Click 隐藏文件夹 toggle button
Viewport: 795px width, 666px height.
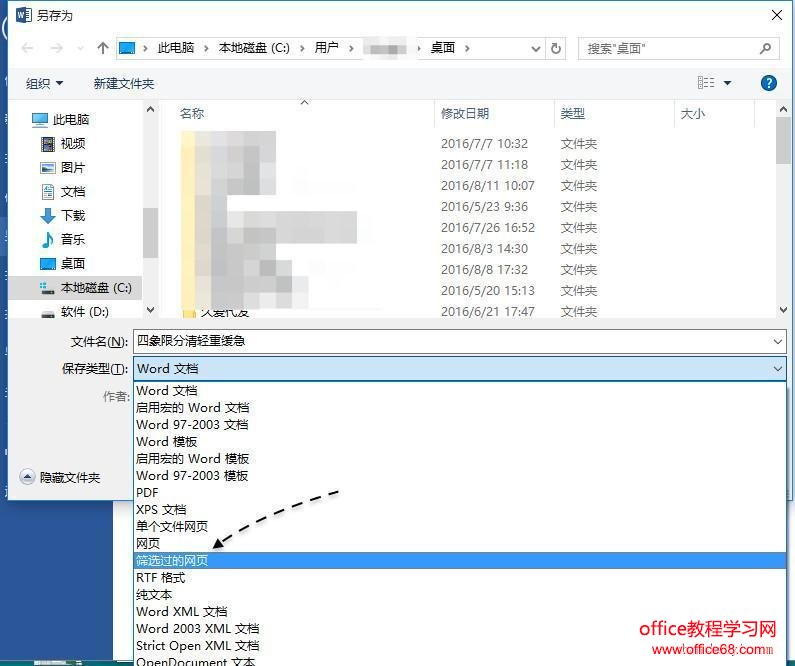click(x=60, y=477)
